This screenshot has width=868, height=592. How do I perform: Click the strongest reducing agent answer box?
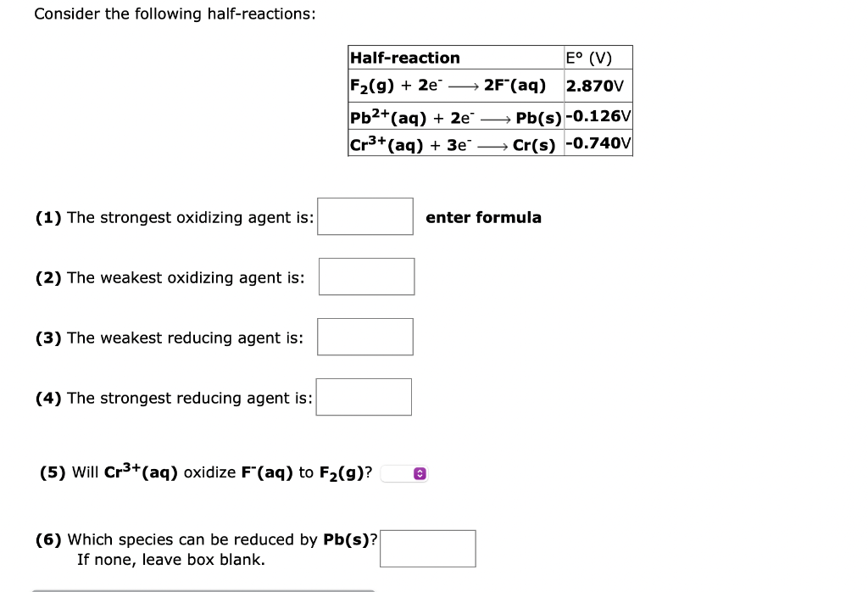(364, 396)
